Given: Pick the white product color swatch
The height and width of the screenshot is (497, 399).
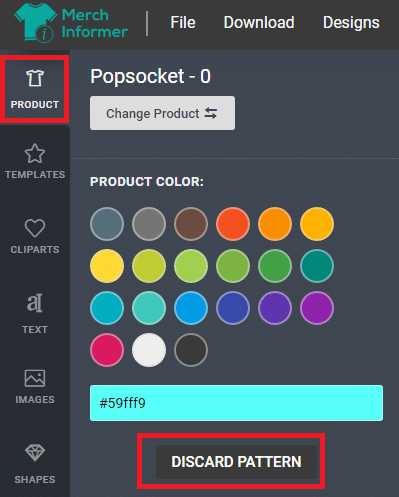Looking at the screenshot, I should point(149,350).
